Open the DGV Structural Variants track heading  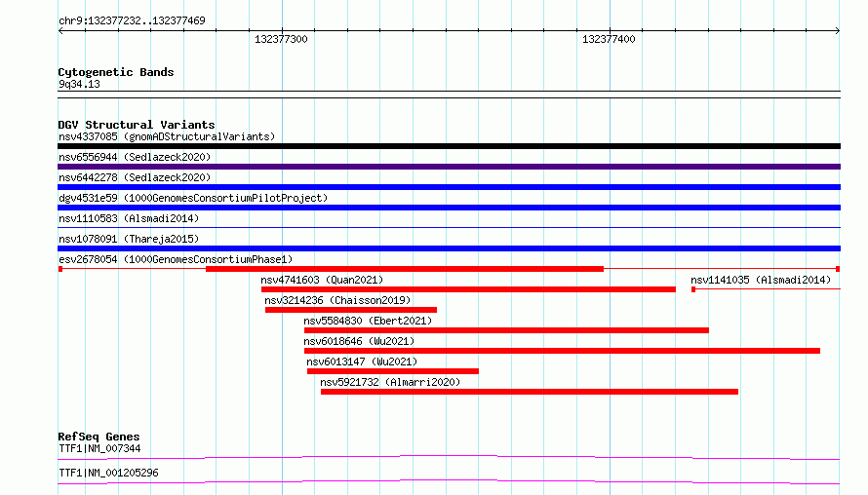[137, 125]
